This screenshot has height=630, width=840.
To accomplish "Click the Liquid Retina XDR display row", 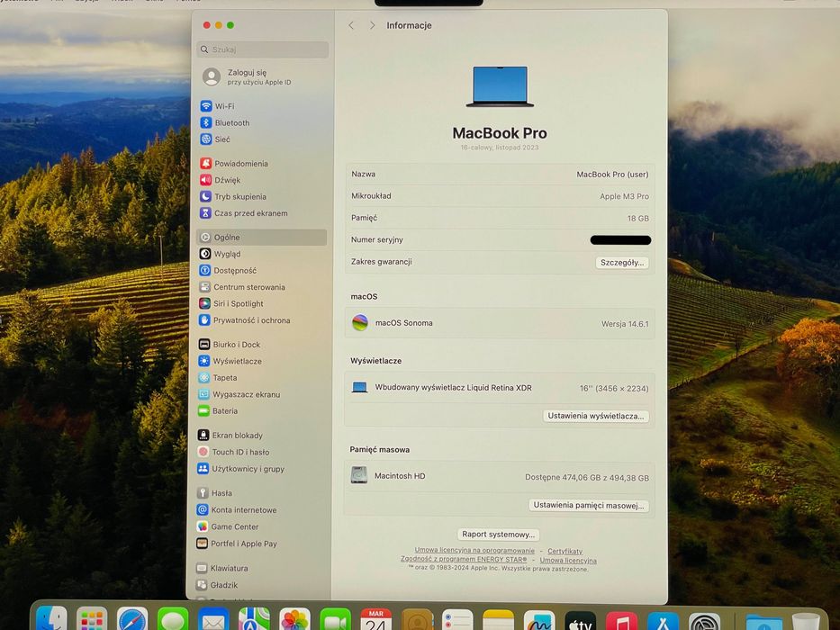I will tap(500, 388).
